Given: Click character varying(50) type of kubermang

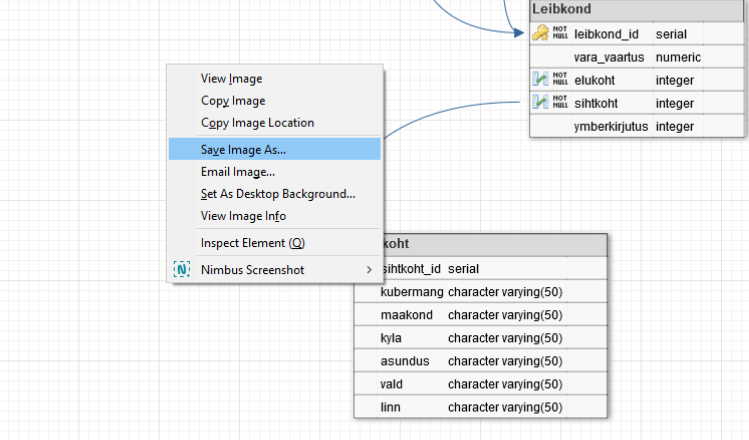Looking at the screenshot, I should (505, 292).
